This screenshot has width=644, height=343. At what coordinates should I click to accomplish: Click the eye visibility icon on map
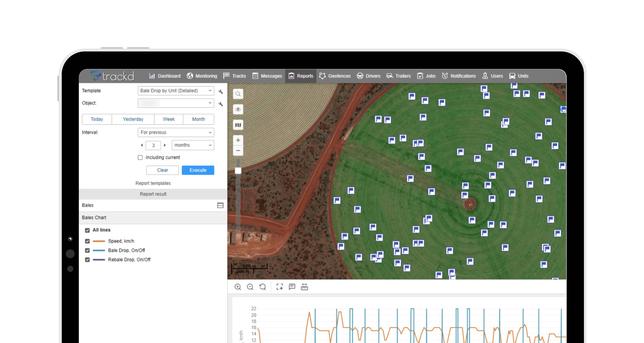tap(238, 110)
